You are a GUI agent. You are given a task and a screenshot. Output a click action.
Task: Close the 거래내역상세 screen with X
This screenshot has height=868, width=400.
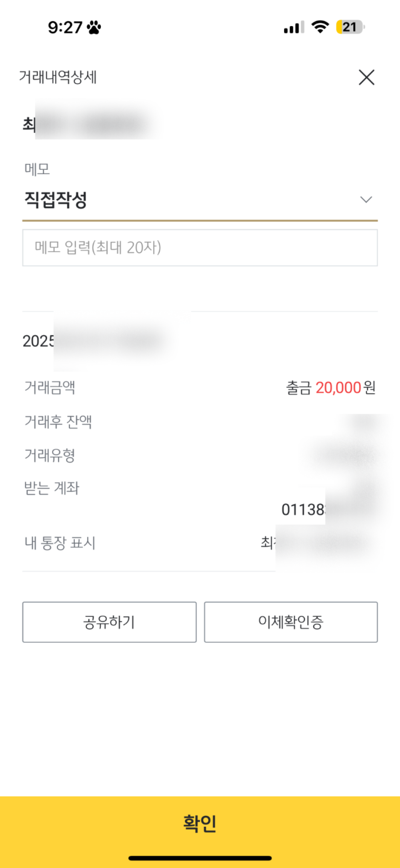pos(366,77)
